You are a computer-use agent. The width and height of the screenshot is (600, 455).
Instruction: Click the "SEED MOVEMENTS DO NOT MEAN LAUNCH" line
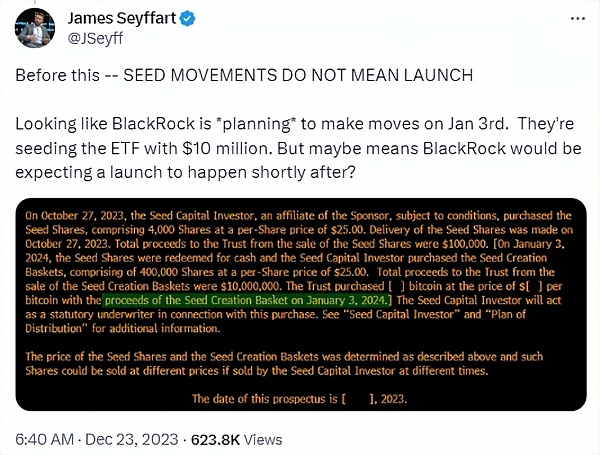pos(298,75)
